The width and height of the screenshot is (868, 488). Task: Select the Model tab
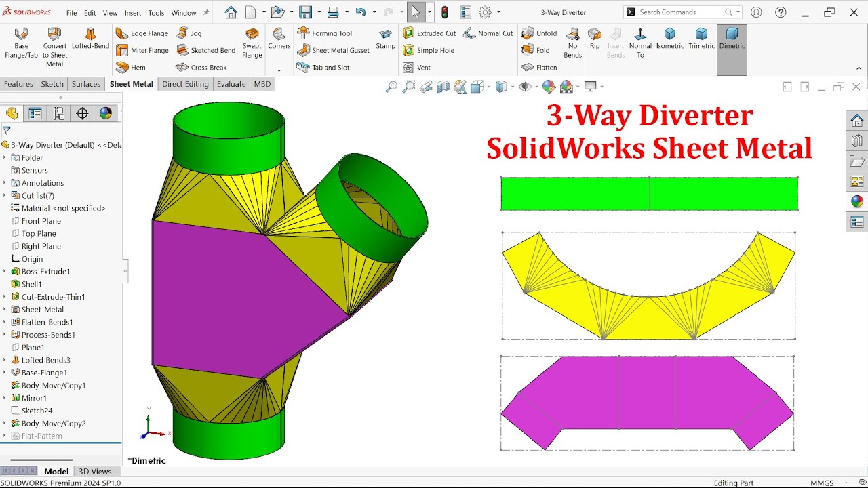[x=56, y=472]
